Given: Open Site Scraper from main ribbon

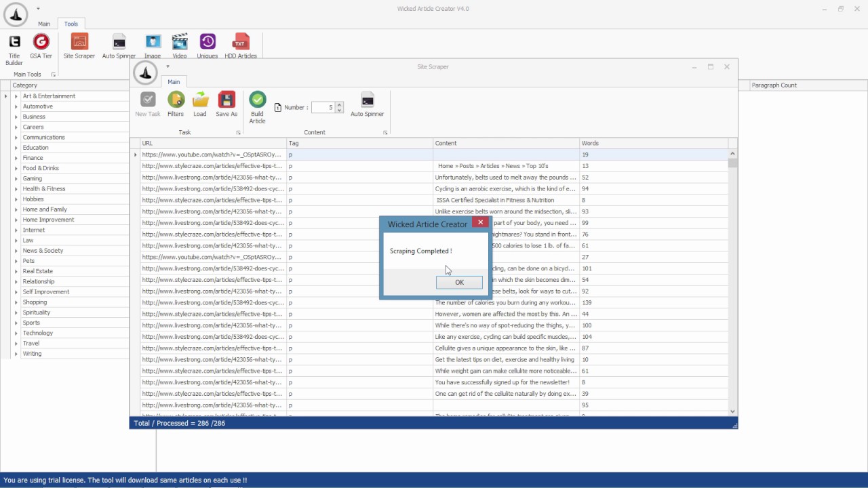Looking at the screenshot, I should click(x=79, y=47).
